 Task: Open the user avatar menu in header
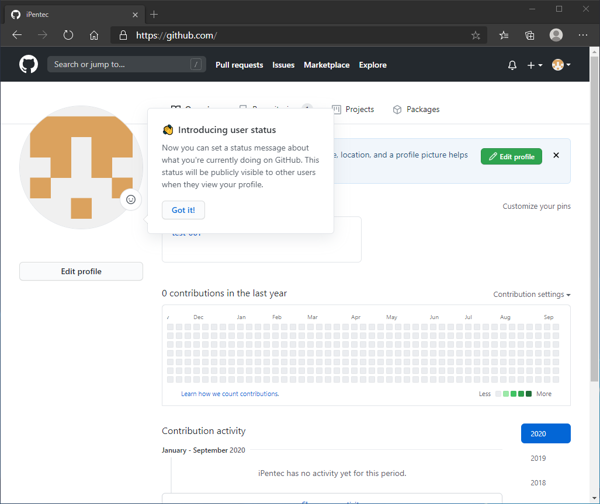pyautogui.click(x=561, y=65)
